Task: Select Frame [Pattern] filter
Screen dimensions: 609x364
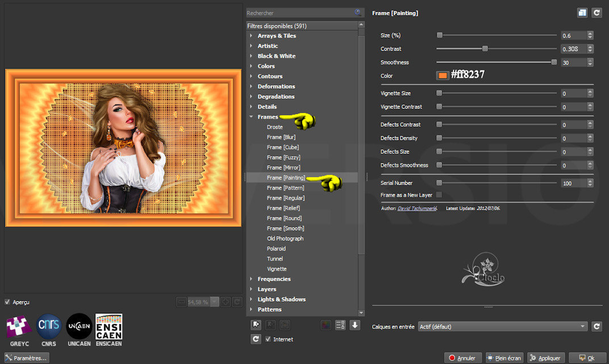Action: point(285,188)
